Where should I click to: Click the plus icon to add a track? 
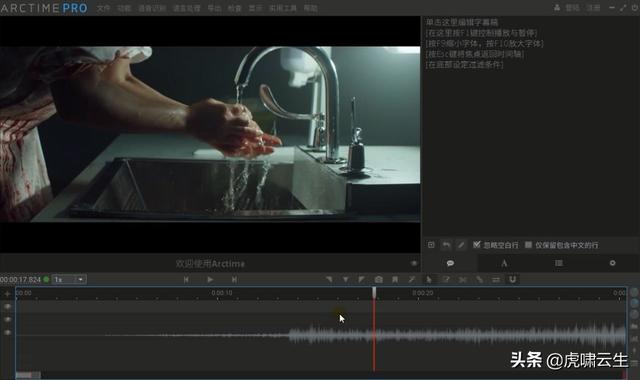coord(7,293)
